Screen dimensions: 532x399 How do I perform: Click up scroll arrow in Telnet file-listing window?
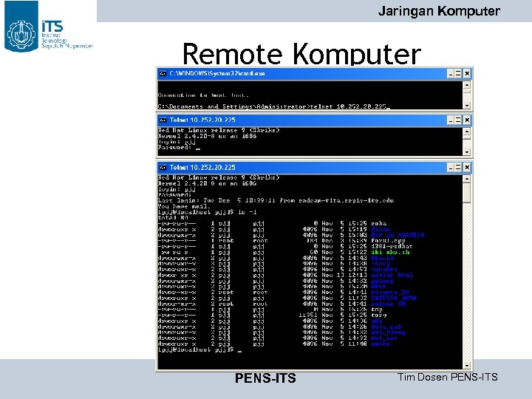tap(467, 179)
